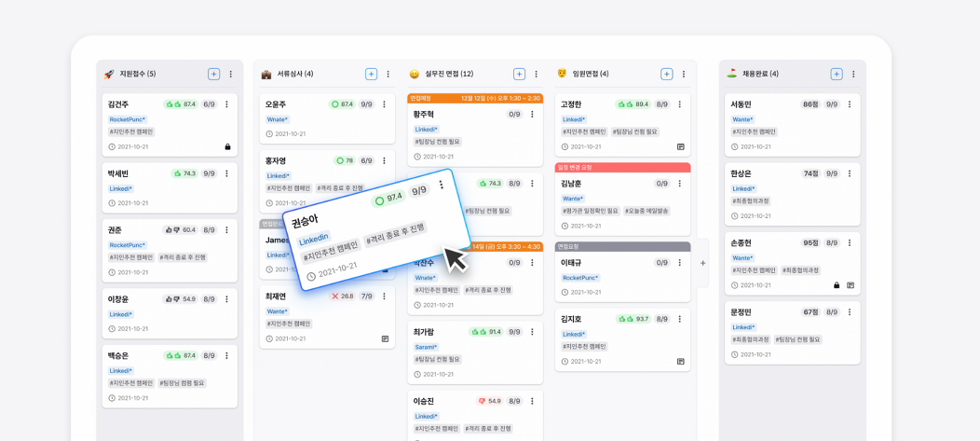Click the red 일정 변경 요청 banner
The height and width of the screenshot is (441, 980).
[622, 168]
